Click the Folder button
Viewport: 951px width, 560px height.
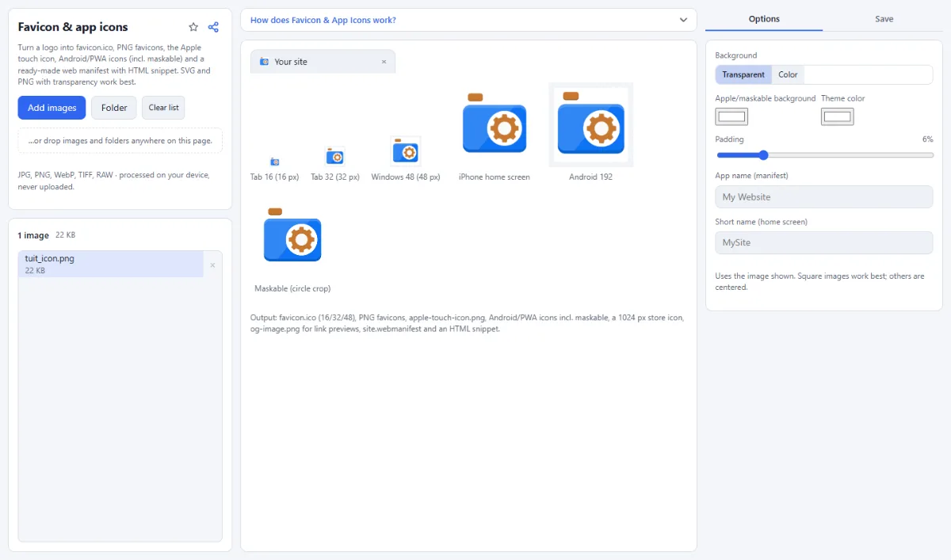pos(114,108)
